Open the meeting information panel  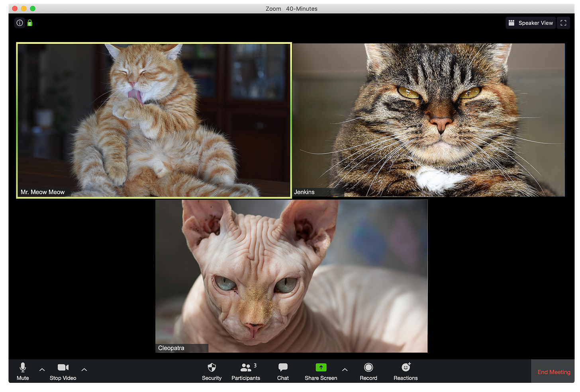click(20, 23)
